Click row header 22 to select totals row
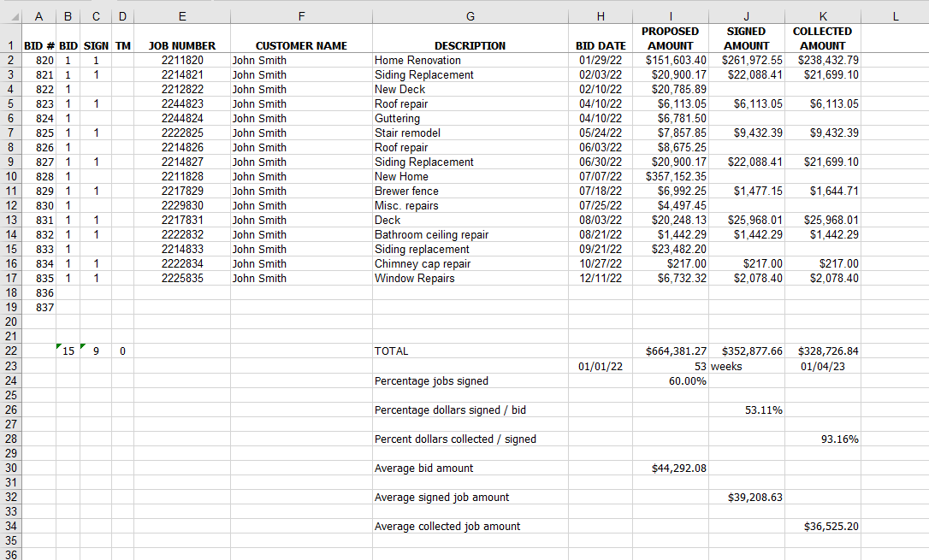The height and width of the screenshot is (560, 929). coord(11,351)
